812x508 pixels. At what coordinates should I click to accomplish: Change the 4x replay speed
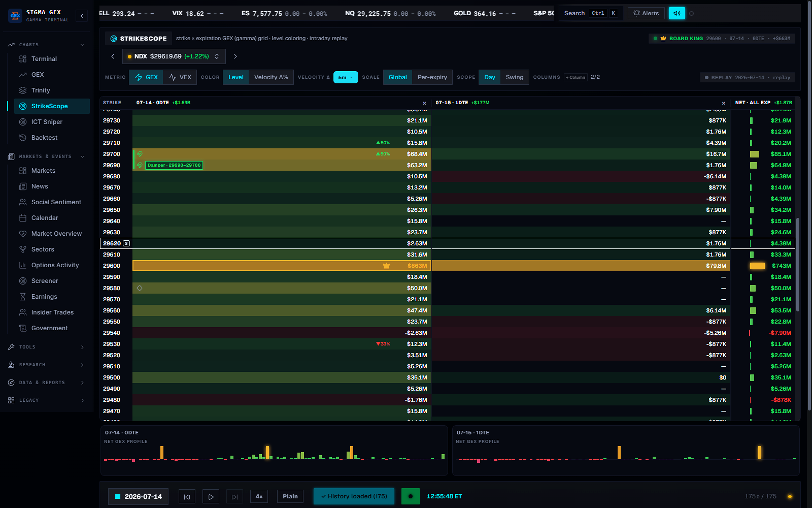click(x=259, y=496)
